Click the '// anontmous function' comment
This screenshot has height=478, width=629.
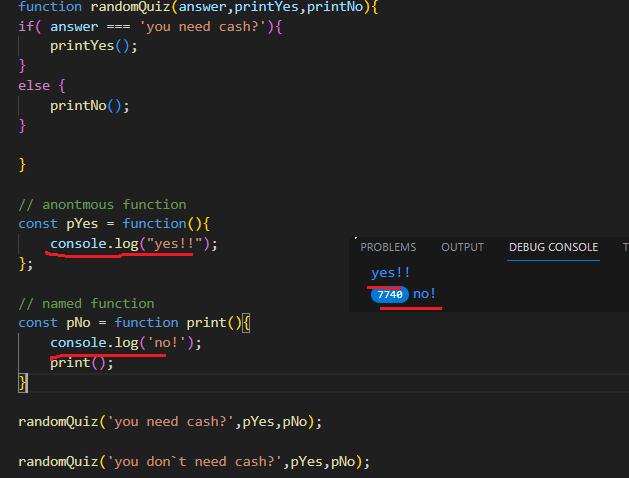[102, 205]
